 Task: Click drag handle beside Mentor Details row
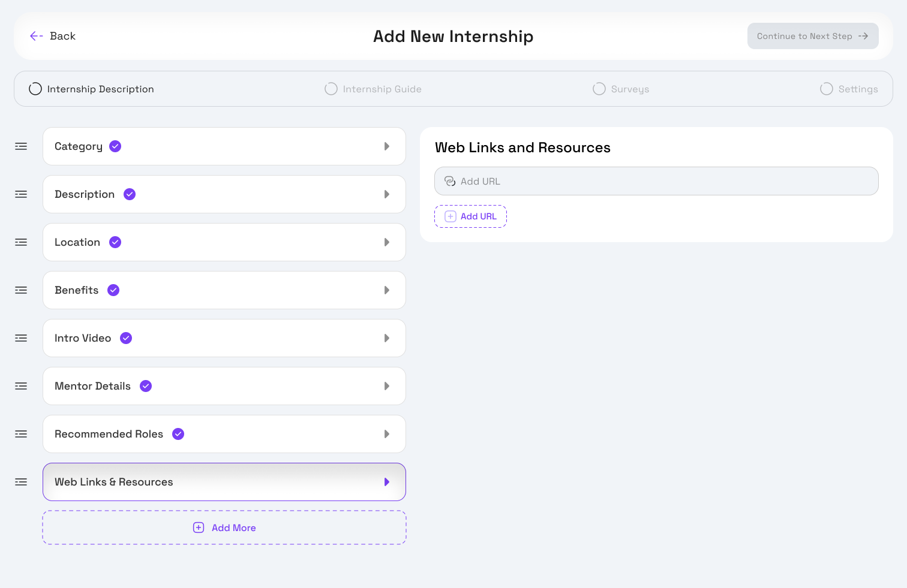pyautogui.click(x=21, y=386)
